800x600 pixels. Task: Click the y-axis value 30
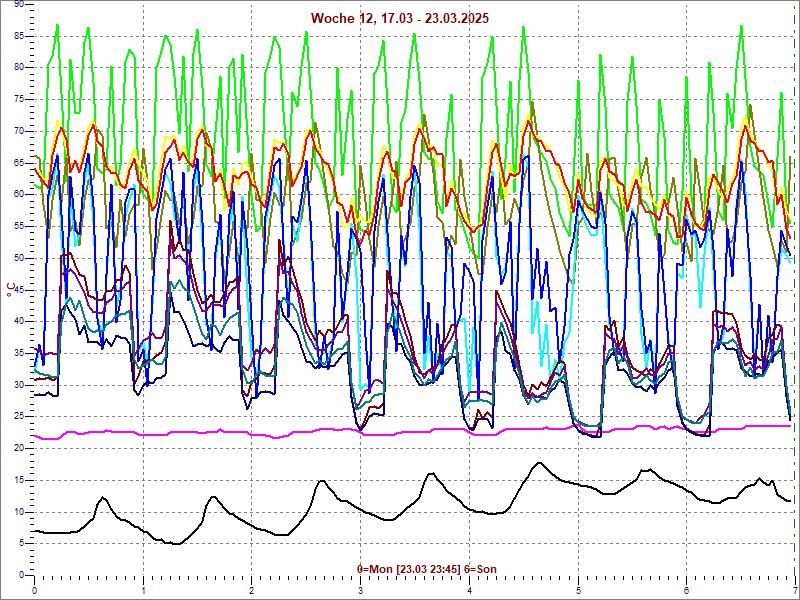coord(18,385)
